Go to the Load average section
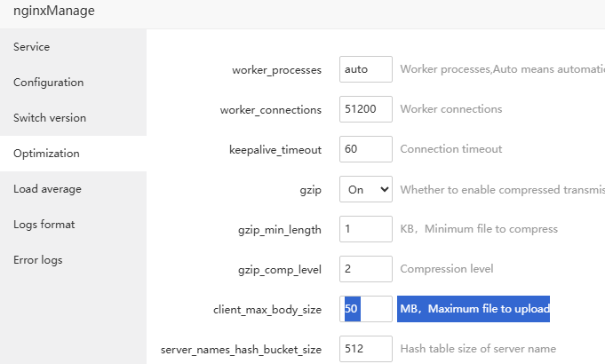 click(x=47, y=189)
